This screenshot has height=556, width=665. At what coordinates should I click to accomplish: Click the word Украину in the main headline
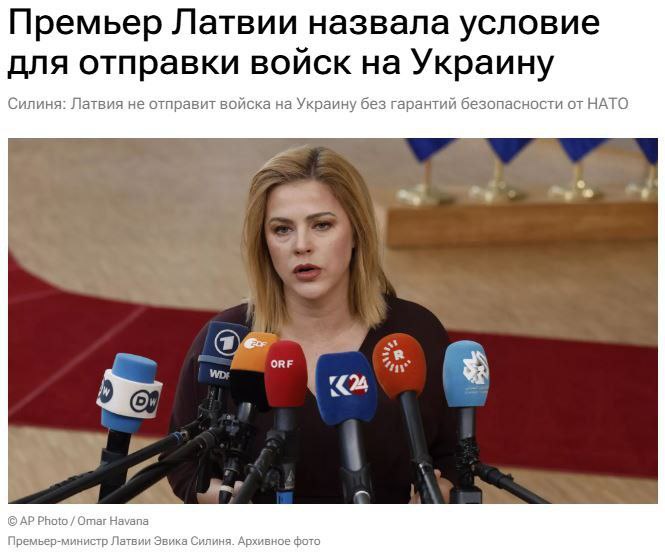(x=482, y=63)
